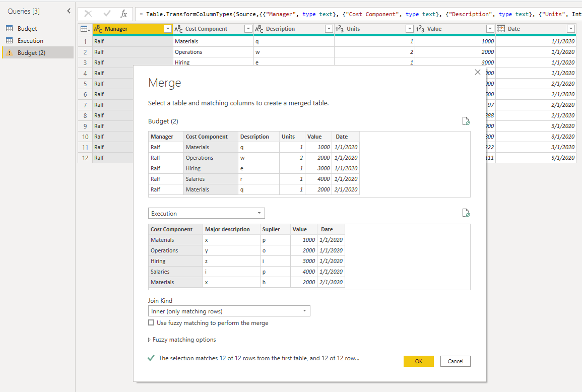Screen dimensions: 582x392
Task: Open Description column filter dropdown
Action: (x=329, y=29)
